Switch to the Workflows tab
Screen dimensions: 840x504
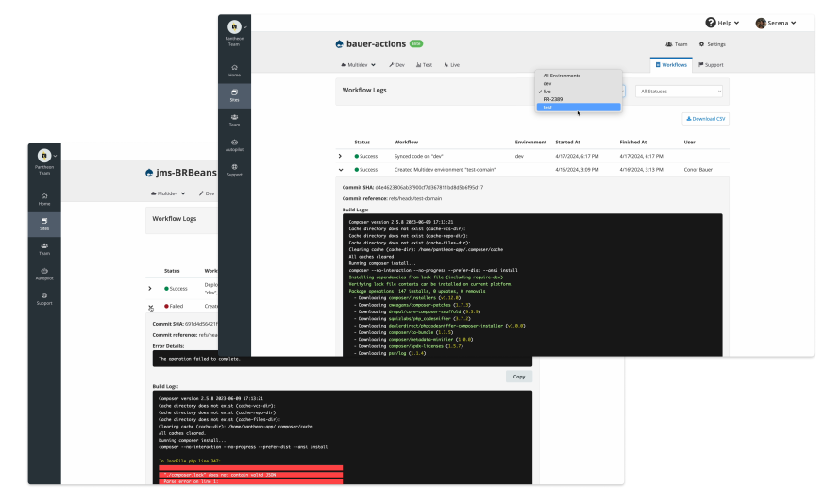(x=671, y=65)
